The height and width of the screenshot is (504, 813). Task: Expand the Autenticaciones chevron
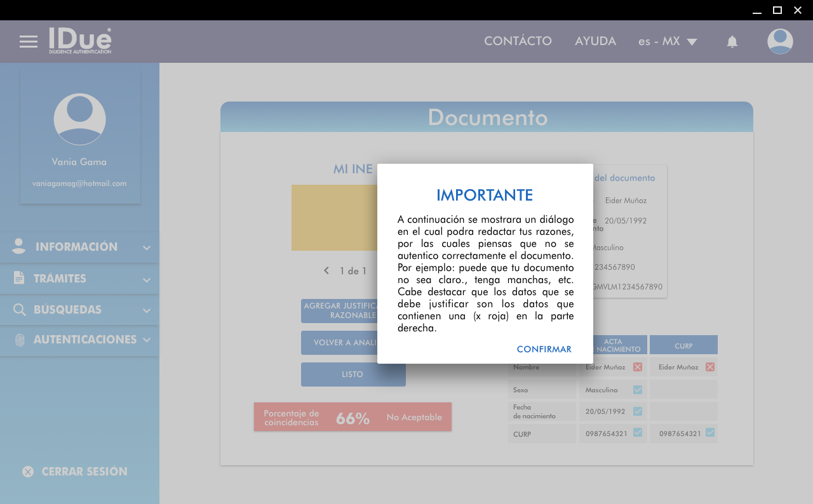[147, 340]
